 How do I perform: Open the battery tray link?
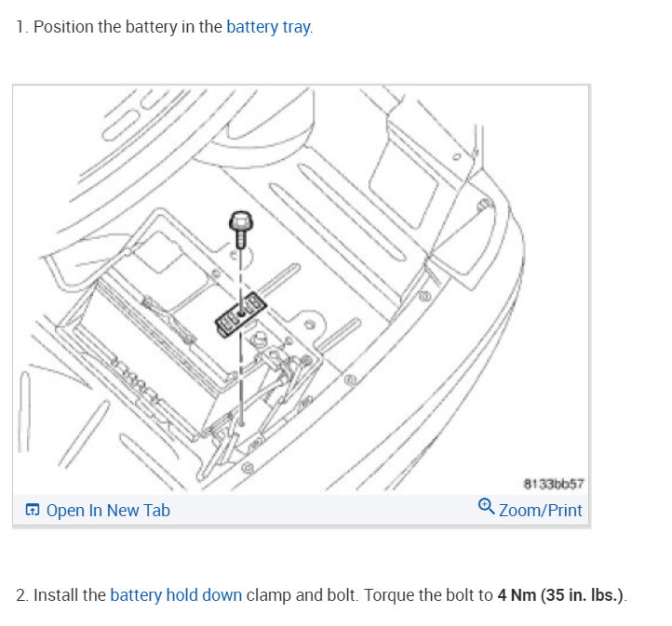(268, 27)
